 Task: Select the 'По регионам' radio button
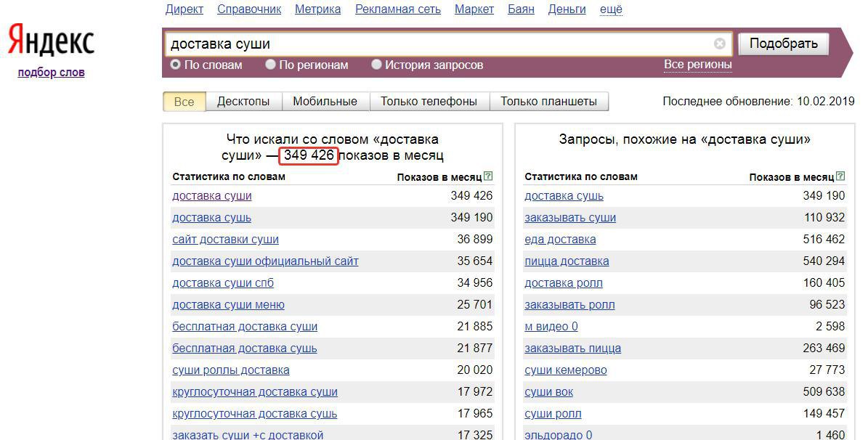[270, 65]
